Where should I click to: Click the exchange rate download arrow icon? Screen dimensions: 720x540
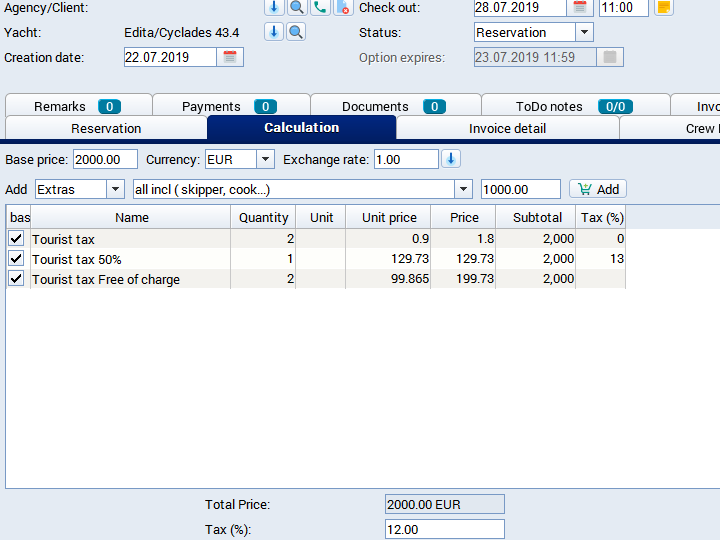click(451, 159)
